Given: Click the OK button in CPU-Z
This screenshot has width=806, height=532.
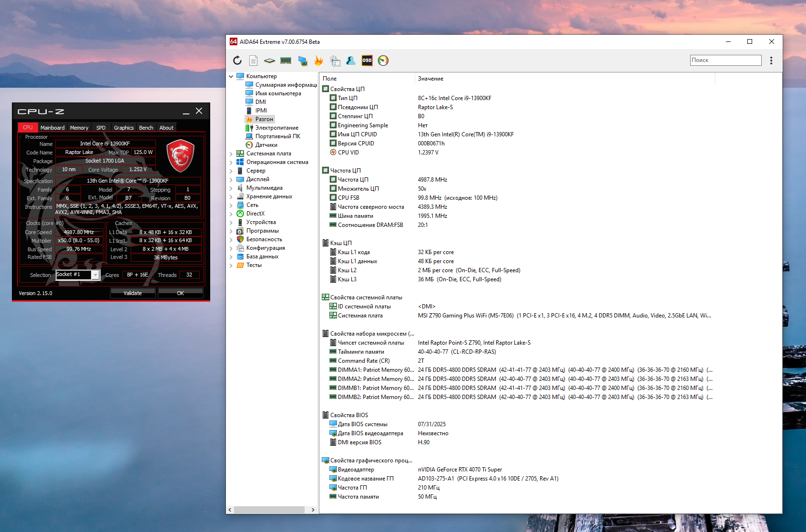Looking at the screenshot, I should [180, 293].
